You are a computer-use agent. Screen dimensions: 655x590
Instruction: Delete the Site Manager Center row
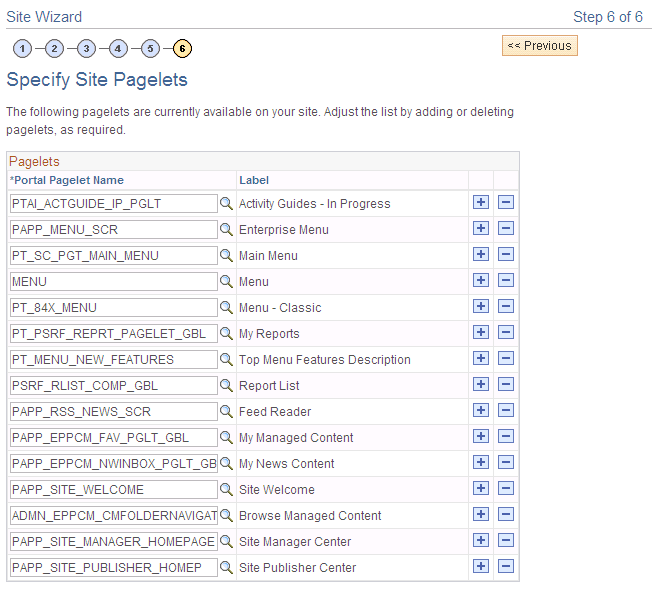pyautogui.click(x=506, y=540)
